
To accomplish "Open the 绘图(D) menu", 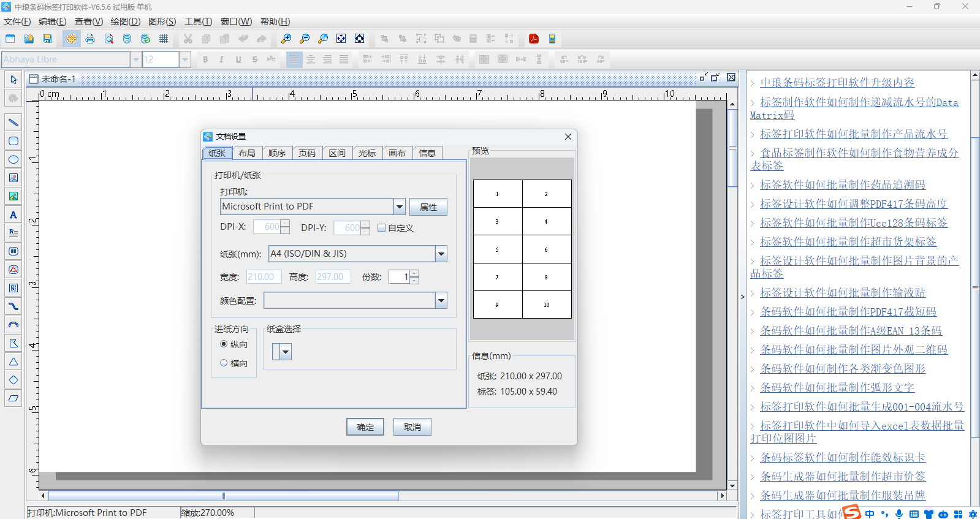I will 125,21.
